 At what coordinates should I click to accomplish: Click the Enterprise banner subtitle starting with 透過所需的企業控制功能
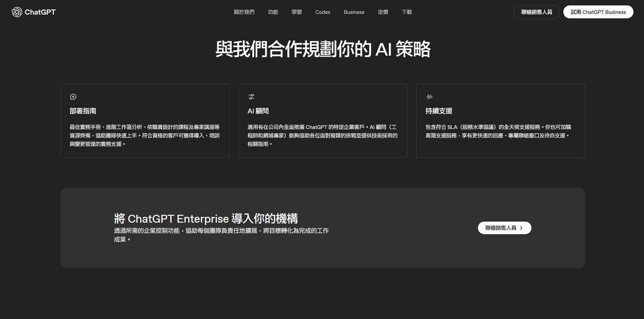pos(221,235)
